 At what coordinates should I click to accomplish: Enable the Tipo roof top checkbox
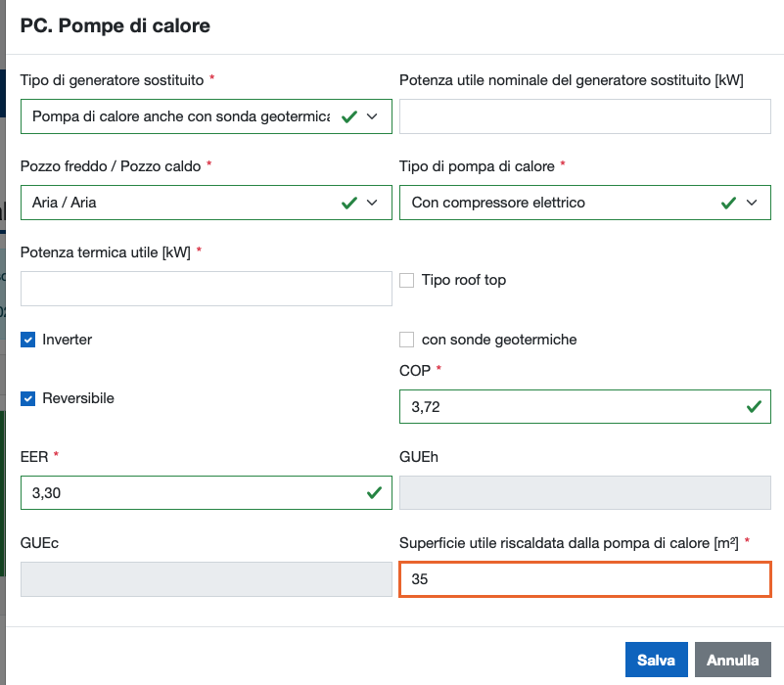(x=408, y=281)
